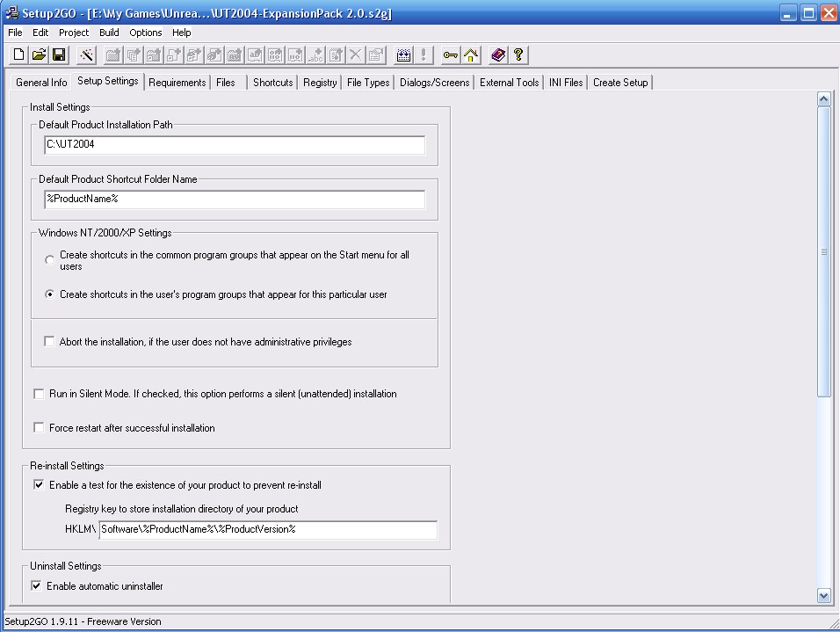
Task: Open the home page house icon
Action: click(x=471, y=54)
